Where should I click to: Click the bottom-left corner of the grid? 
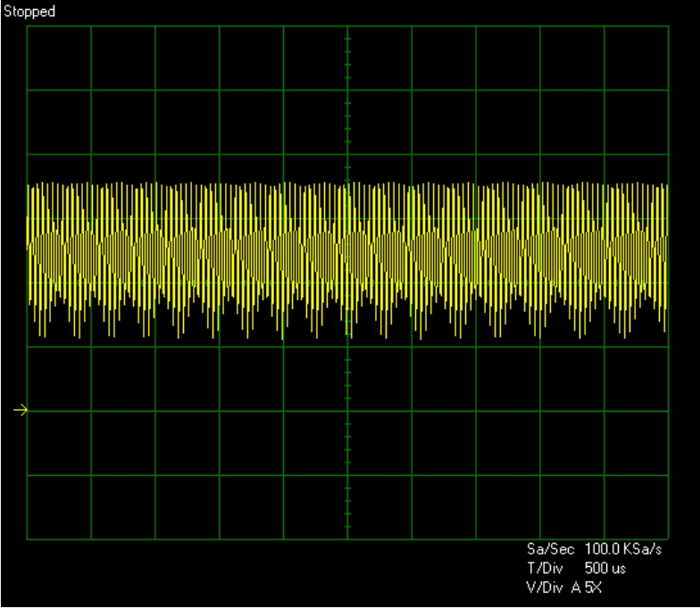point(28,539)
